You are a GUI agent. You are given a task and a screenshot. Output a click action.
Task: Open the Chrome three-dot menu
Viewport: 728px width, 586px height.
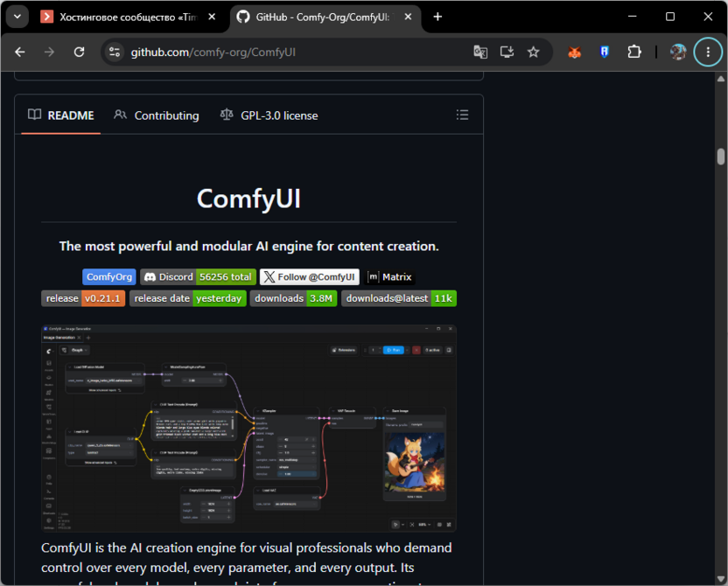(708, 52)
